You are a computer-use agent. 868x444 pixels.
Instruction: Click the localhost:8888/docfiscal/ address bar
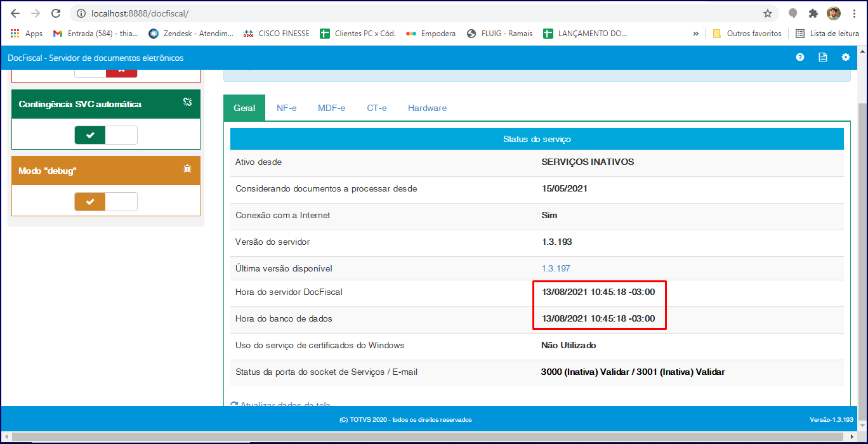425,13
